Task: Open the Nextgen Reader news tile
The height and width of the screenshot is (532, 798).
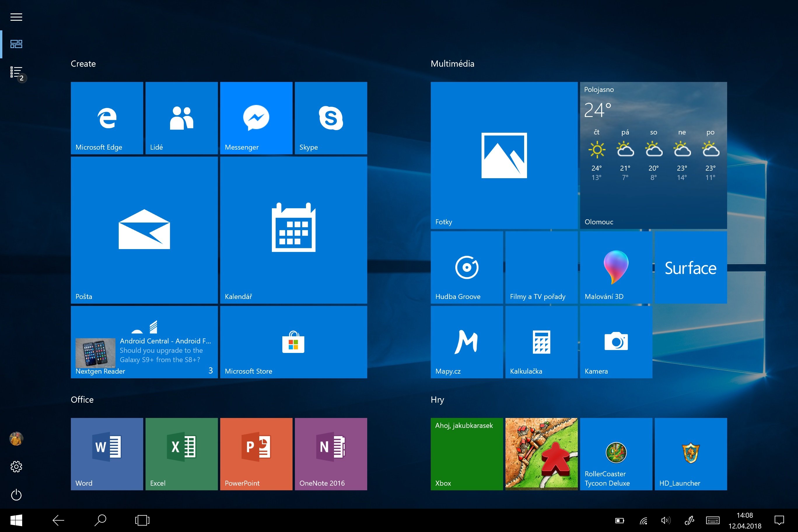Action: tap(144, 342)
